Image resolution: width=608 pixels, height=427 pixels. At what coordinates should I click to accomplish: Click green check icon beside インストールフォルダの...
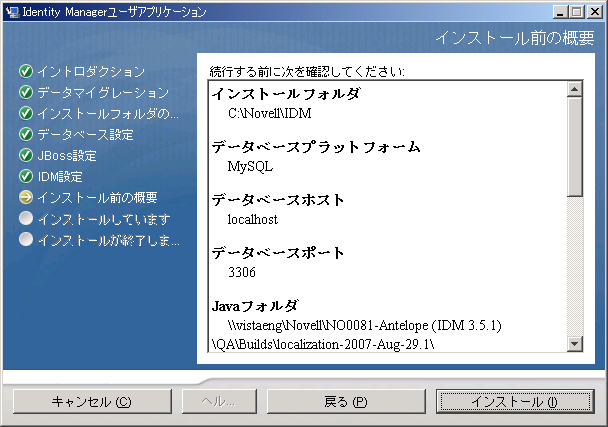coord(26,113)
